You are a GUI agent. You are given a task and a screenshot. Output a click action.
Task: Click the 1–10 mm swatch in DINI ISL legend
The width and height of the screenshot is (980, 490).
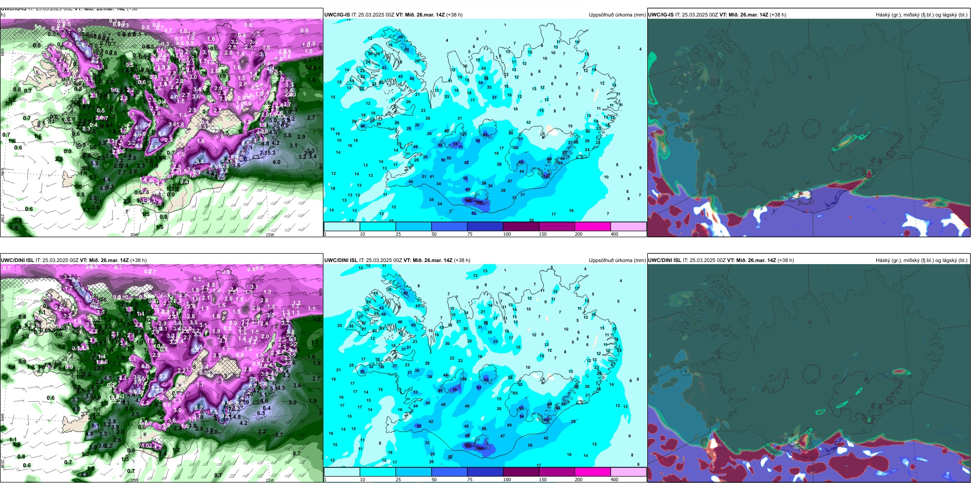pos(342,472)
